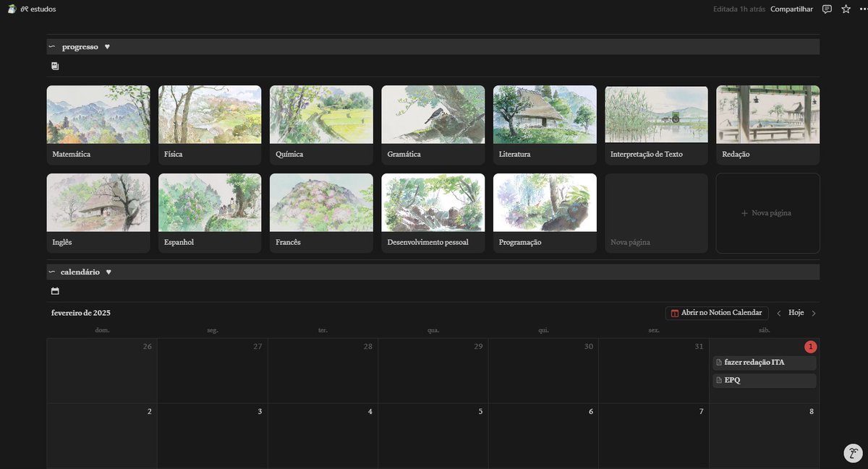This screenshot has width=868, height=469.
Task: Click Compartilhar to share the page
Action: (791, 9)
